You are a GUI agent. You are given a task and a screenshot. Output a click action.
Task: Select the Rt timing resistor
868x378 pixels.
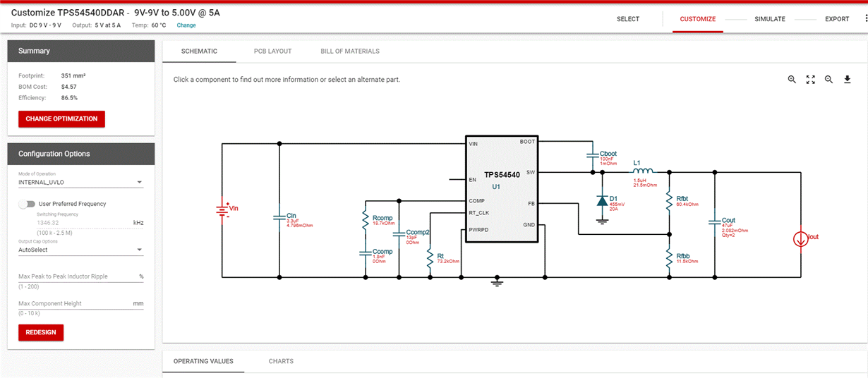click(430, 259)
